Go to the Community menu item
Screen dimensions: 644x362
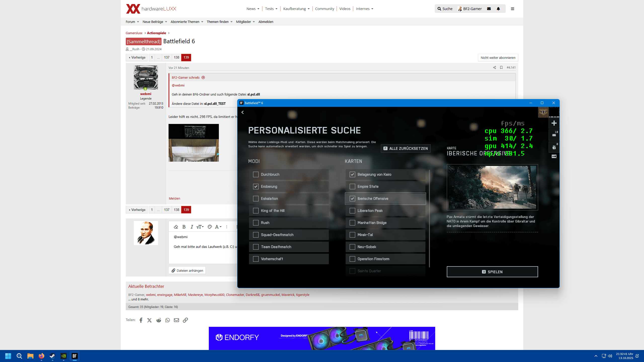point(324,9)
